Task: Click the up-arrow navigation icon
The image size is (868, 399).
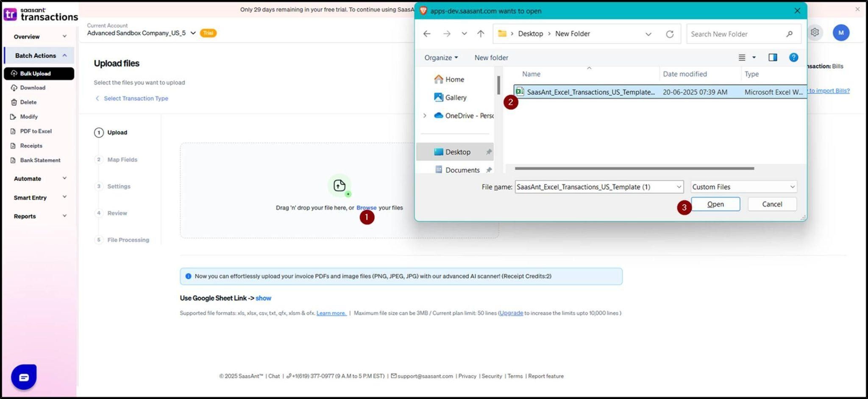Action: click(480, 34)
